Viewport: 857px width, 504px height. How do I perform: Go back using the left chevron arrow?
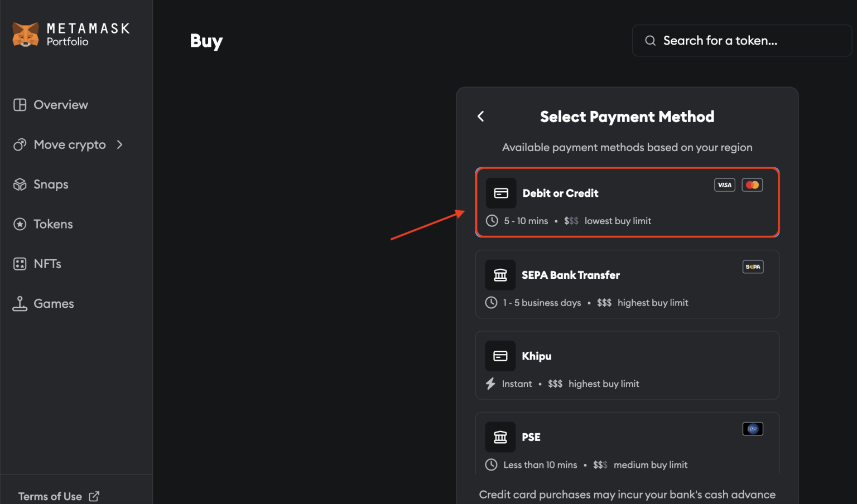(x=481, y=117)
